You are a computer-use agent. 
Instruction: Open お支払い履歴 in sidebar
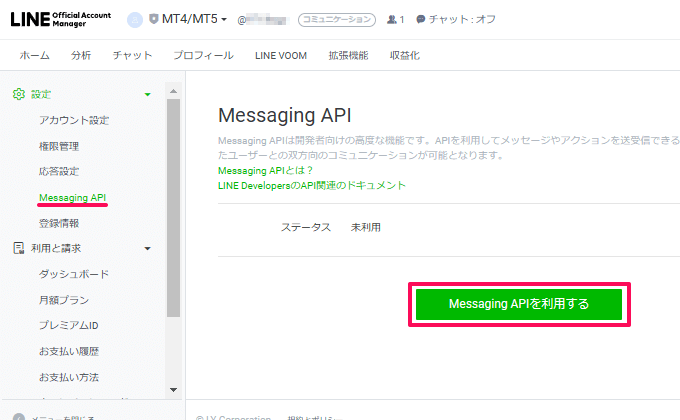point(69,351)
